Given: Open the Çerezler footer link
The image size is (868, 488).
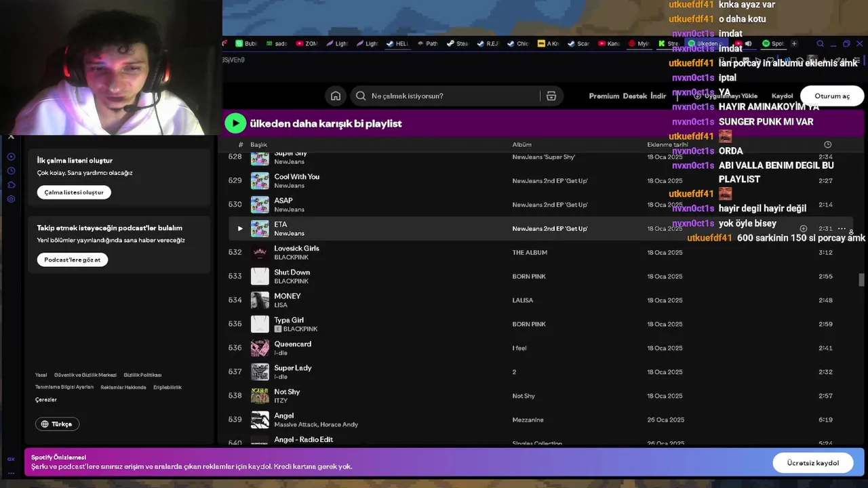Looking at the screenshot, I should (46, 400).
